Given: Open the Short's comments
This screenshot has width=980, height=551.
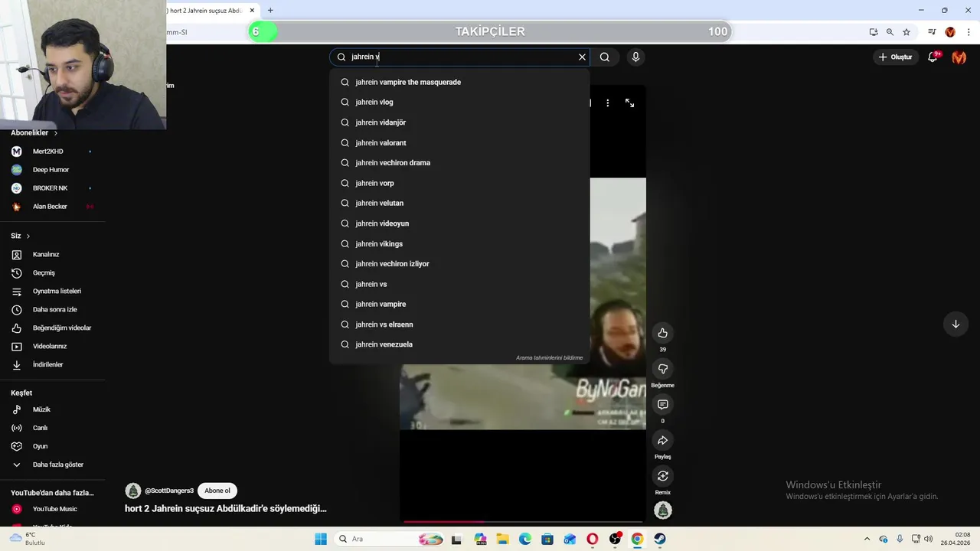Looking at the screenshot, I should pos(663,404).
